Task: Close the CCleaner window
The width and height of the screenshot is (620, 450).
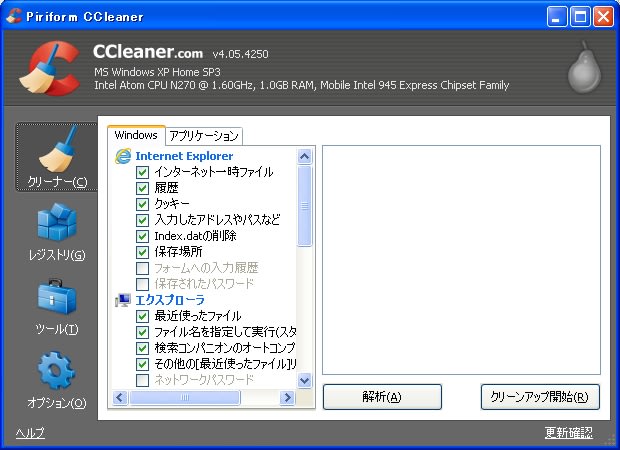Action: [x=603, y=17]
